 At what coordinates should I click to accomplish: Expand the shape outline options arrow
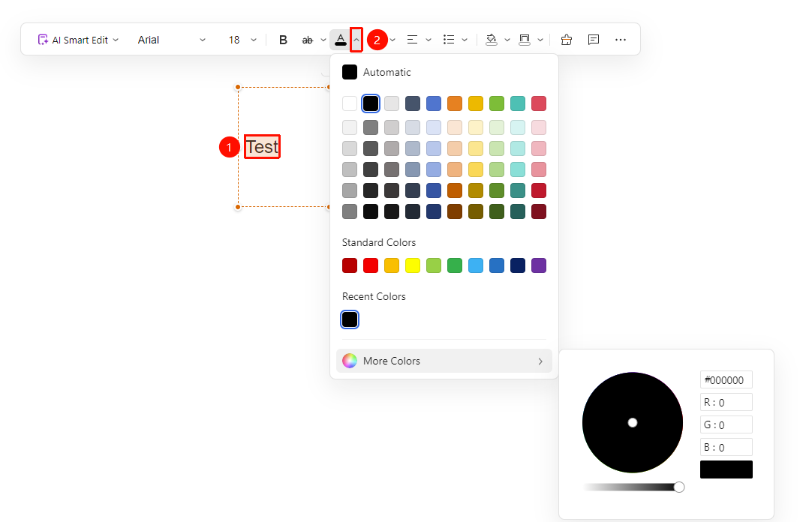point(540,40)
